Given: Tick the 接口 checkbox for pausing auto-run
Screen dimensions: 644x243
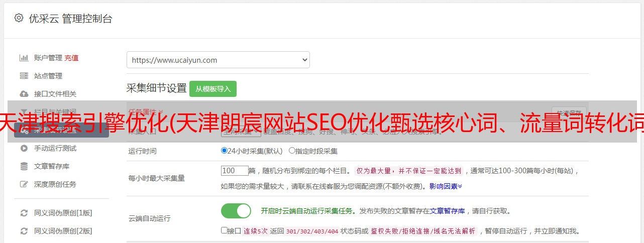Looking at the screenshot, I should click(x=224, y=230).
